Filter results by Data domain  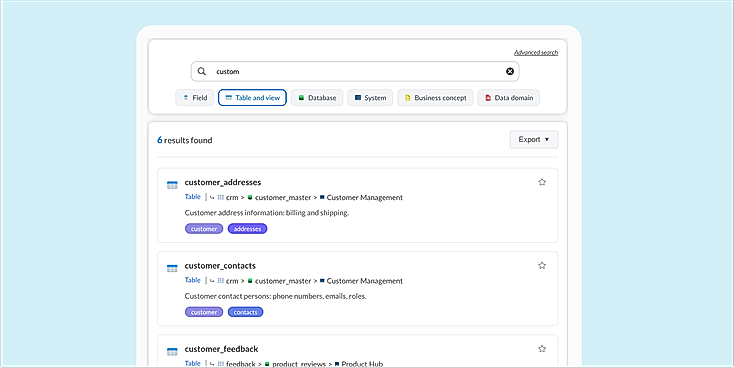coord(508,98)
